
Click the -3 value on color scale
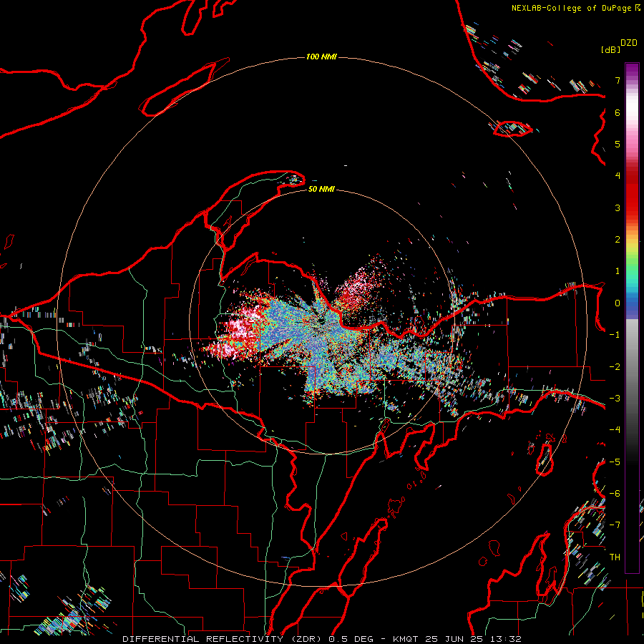[x=615, y=399]
